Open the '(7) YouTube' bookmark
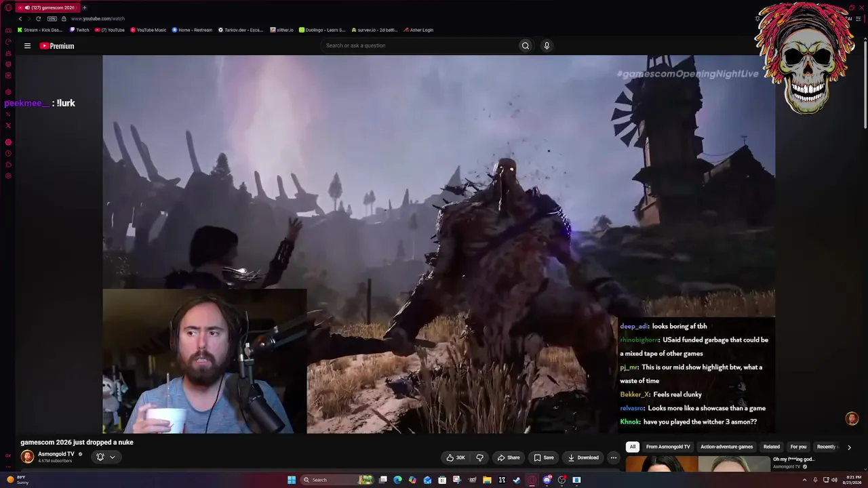The width and height of the screenshot is (868, 488). tap(110, 30)
